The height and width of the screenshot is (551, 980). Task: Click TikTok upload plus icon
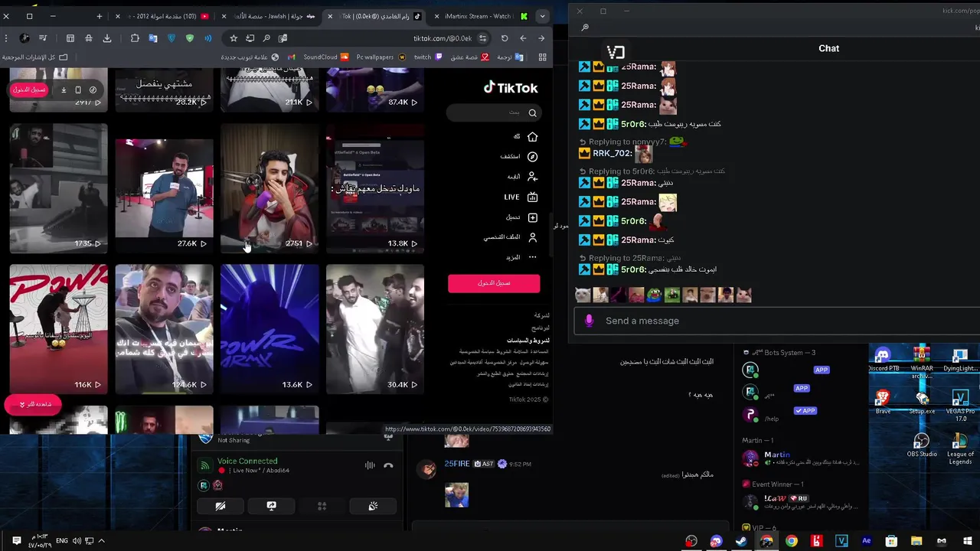coord(532,217)
